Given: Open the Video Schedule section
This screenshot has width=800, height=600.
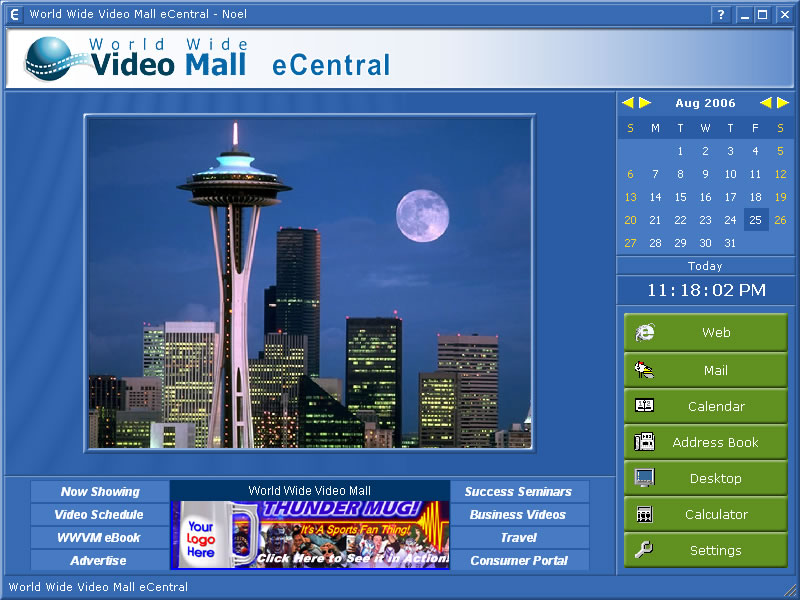Looking at the screenshot, I should coord(100,515).
